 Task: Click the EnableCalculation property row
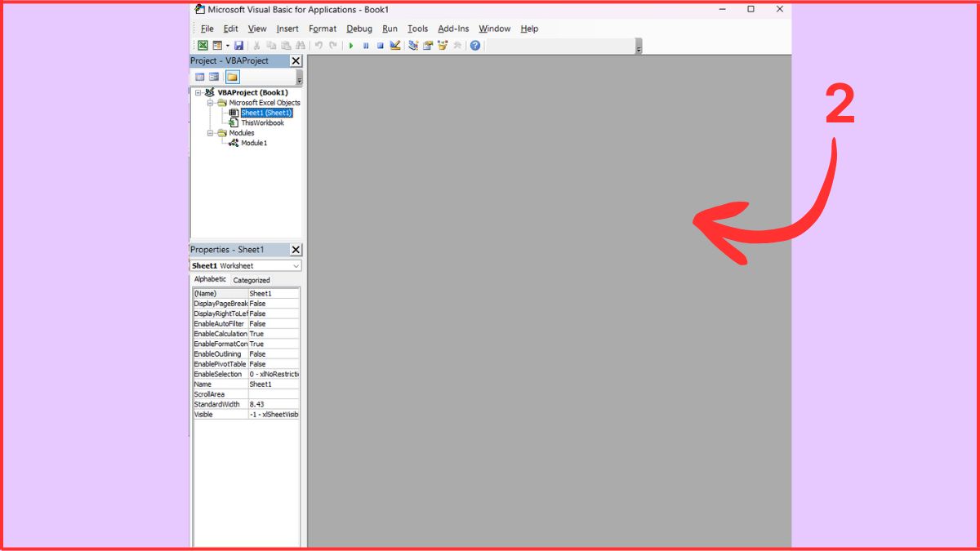coord(246,333)
